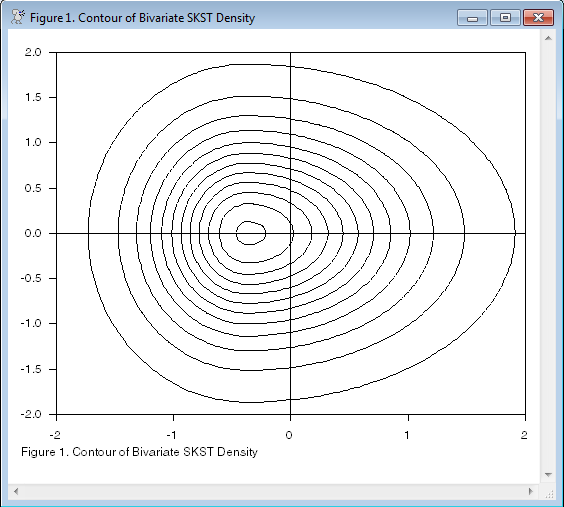This screenshot has width=564, height=507.
Task: Click the 2.0 label on the y-axis
Action: pyautogui.click(x=33, y=52)
